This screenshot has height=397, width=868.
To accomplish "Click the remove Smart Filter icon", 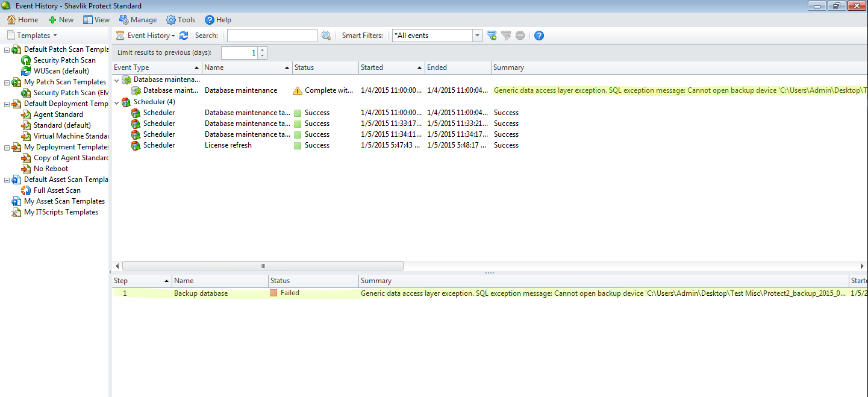I will coord(519,35).
